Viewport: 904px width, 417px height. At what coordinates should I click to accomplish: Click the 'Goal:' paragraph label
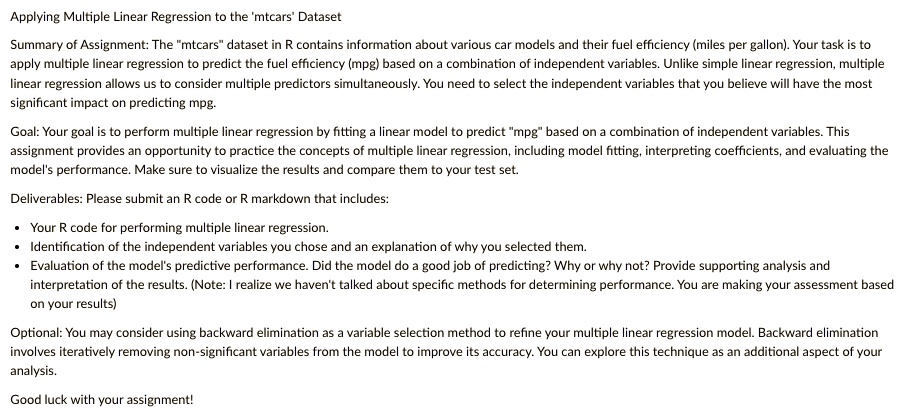coord(25,132)
